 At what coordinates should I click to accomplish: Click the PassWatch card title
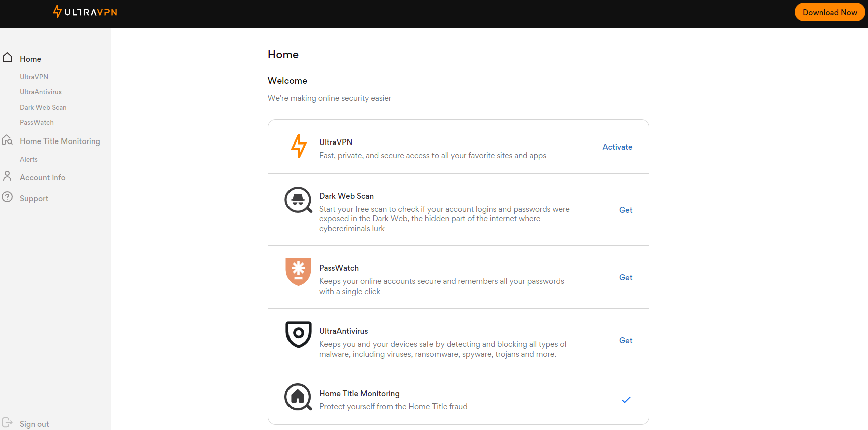(x=339, y=268)
